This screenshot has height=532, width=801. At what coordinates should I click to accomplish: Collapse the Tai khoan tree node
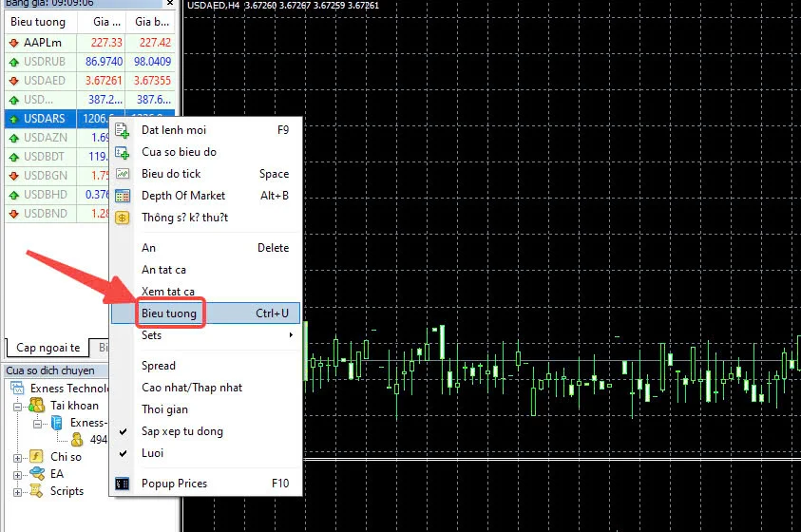tap(17, 407)
